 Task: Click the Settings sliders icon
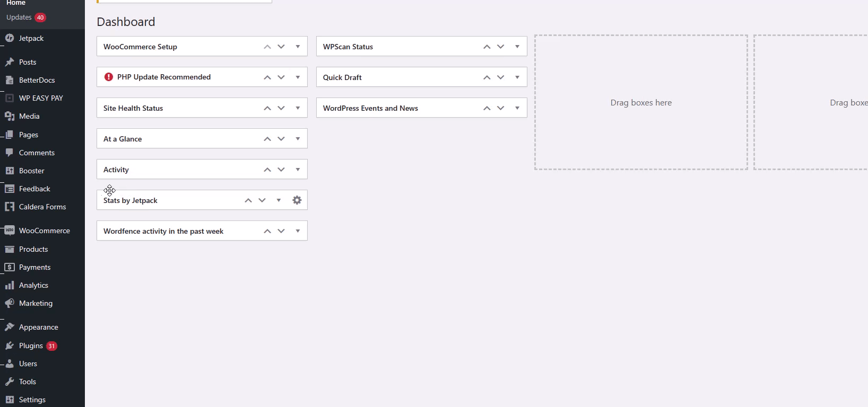10,400
